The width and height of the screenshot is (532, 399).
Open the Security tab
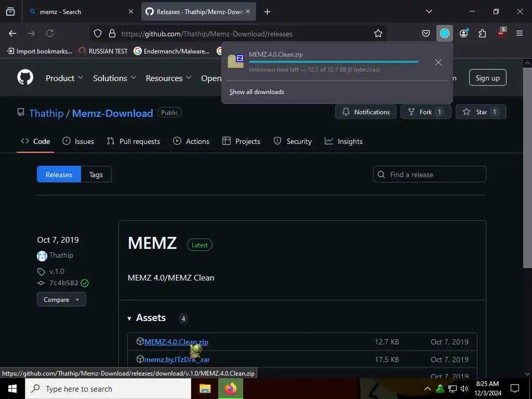[x=292, y=141]
